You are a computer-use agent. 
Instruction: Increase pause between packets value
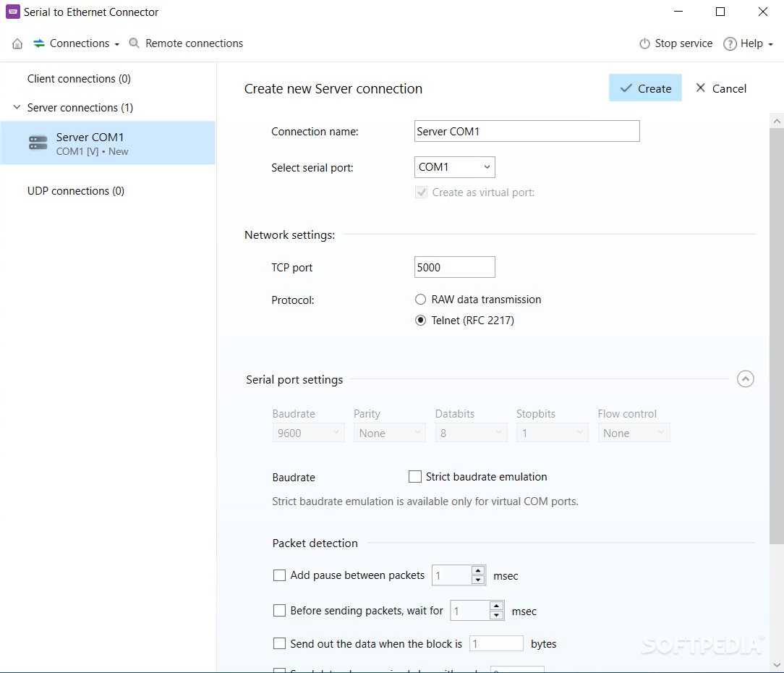click(478, 570)
